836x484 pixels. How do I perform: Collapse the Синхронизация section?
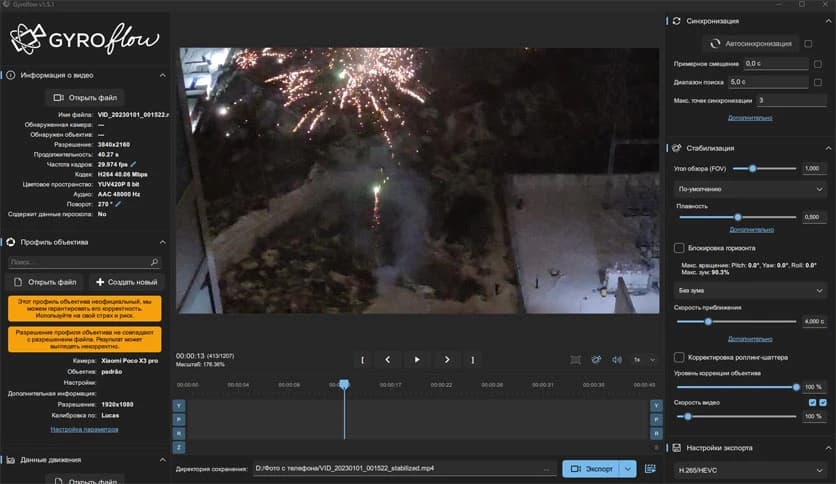pyautogui.click(x=828, y=21)
